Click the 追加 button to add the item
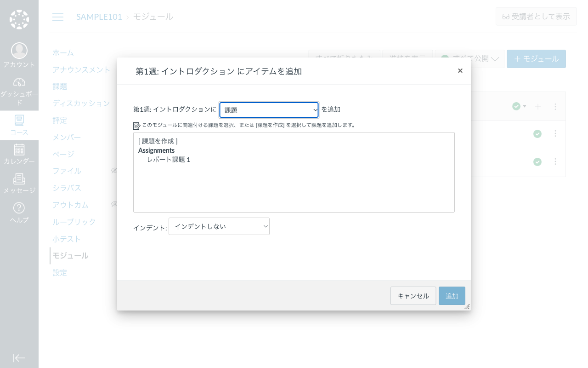 [452, 296]
